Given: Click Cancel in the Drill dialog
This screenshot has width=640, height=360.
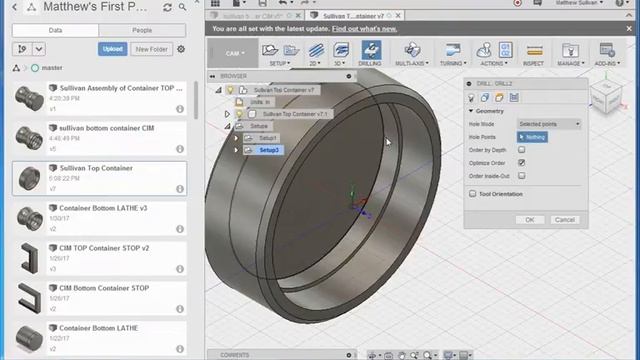Looking at the screenshot, I should tap(565, 220).
